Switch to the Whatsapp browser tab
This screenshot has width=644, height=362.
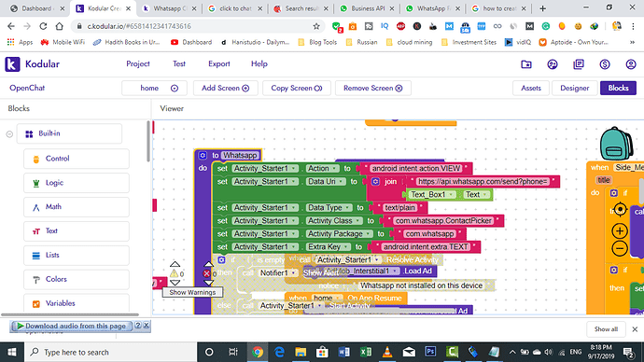coord(168,8)
